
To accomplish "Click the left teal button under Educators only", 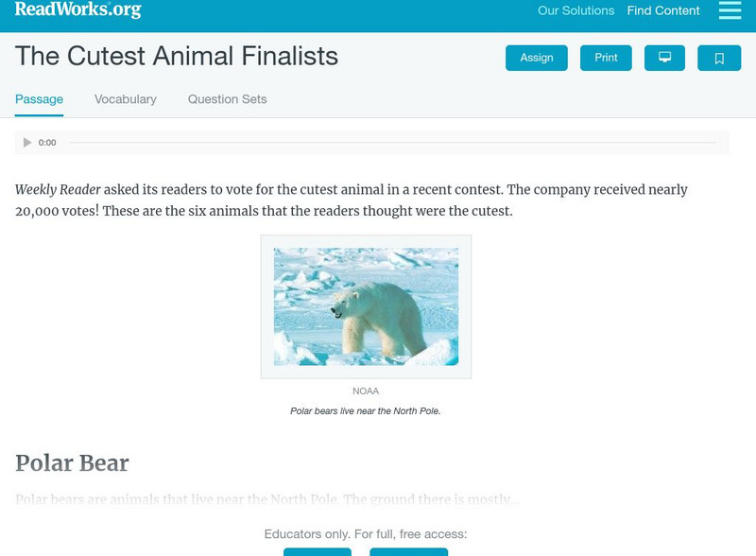I will (x=318, y=551).
